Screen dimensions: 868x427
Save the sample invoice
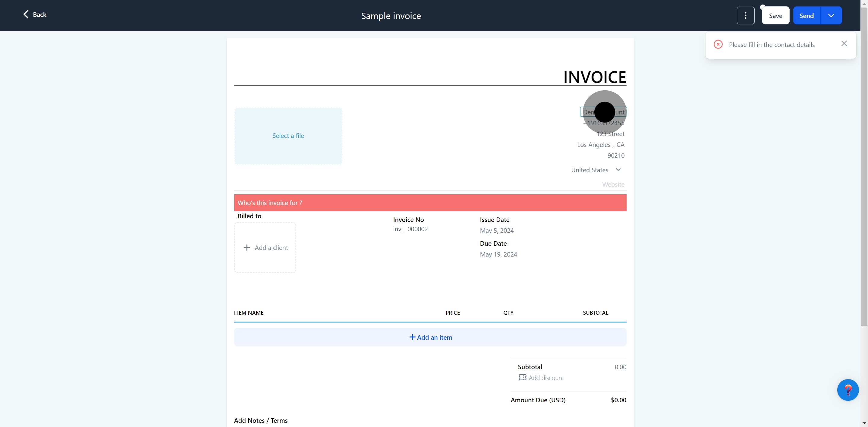[775, 15]
